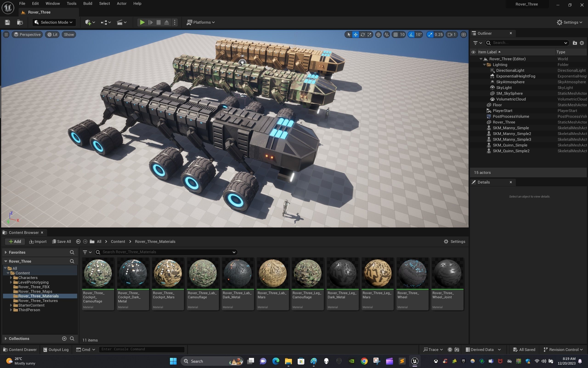Click the Import button in Content Browser
588x368 pixels.
pyautogui.click(x=38, y=241)
